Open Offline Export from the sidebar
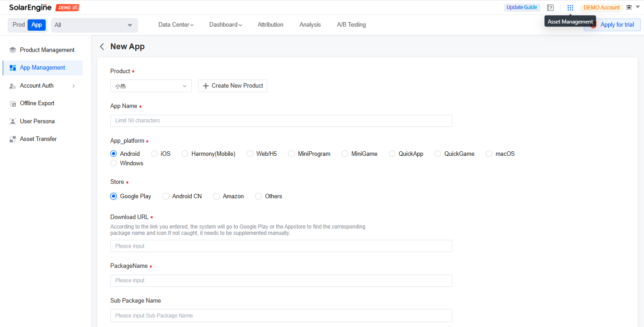 [x=12, y=103]
